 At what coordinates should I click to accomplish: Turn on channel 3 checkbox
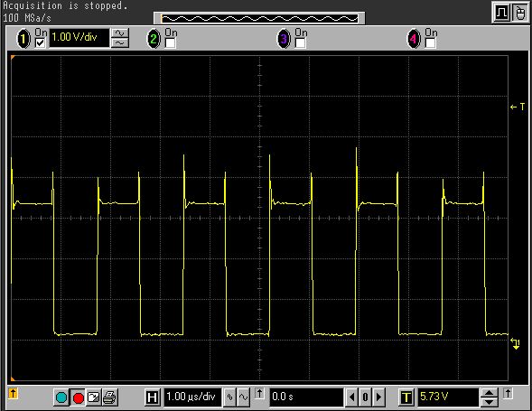pos(300,43)
